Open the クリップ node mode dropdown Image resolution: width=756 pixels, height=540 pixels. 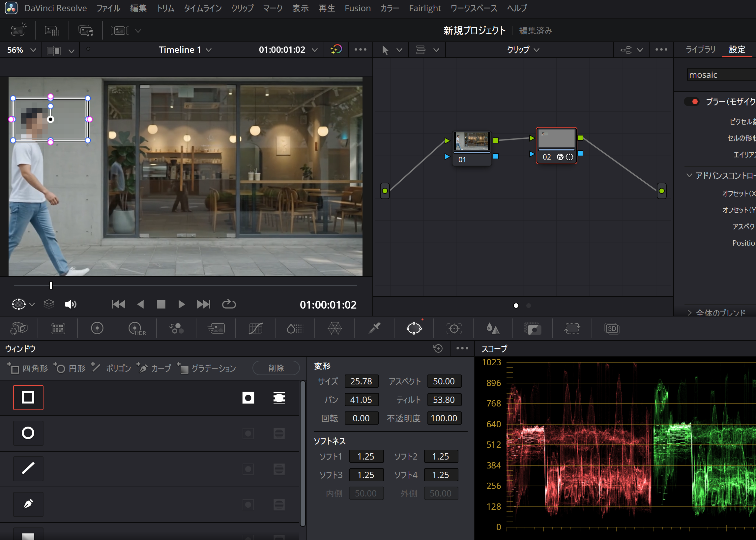(523, 50)
